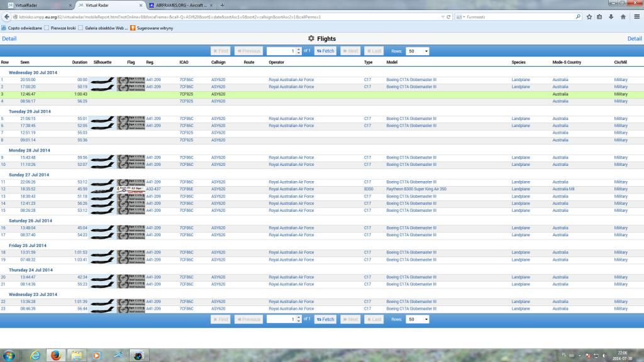This screenshot has height=362, width=644.
Task: Bookmark this page with the star icon
Action: pos(589,17)
